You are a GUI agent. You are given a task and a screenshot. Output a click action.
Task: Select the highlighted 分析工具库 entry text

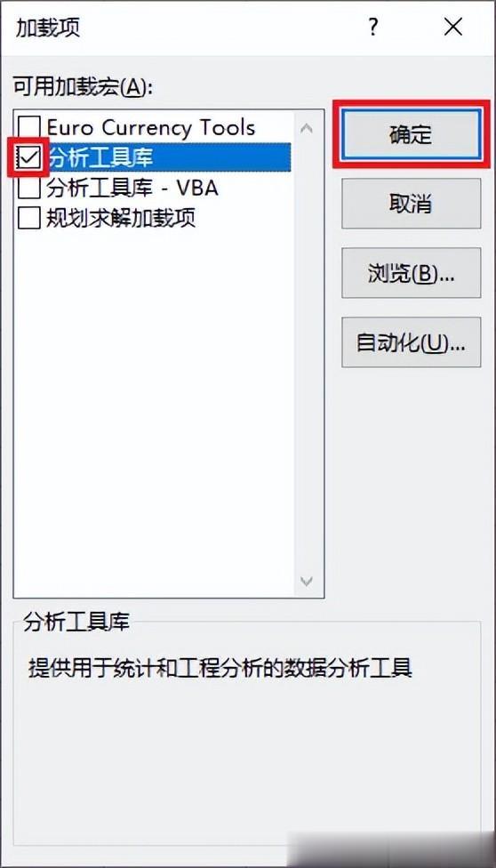[x=100, y=158]
